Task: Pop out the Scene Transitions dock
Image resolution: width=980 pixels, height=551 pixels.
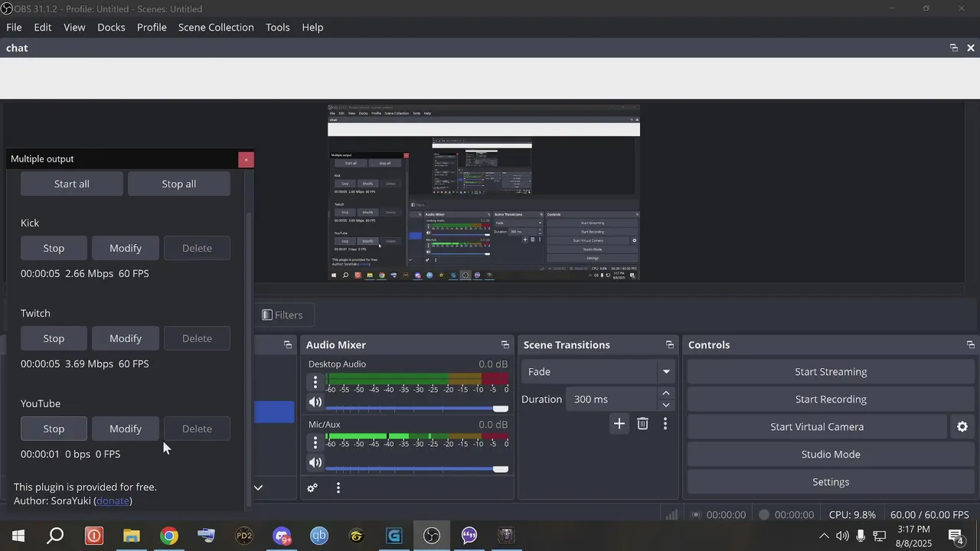Action: (x=670, y=345)
